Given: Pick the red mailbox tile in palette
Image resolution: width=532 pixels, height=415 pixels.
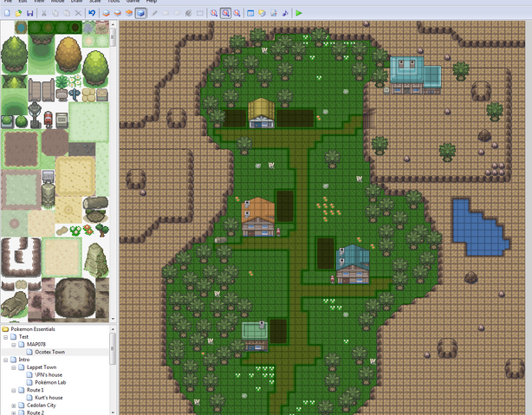Looking at the screenshot, I should tap(49, 119).
